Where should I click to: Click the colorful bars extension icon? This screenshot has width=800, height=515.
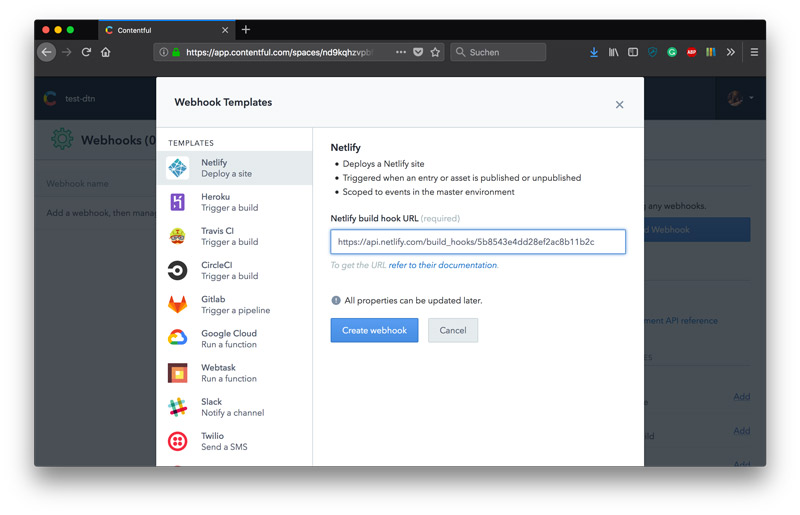(x=711, y=52)
